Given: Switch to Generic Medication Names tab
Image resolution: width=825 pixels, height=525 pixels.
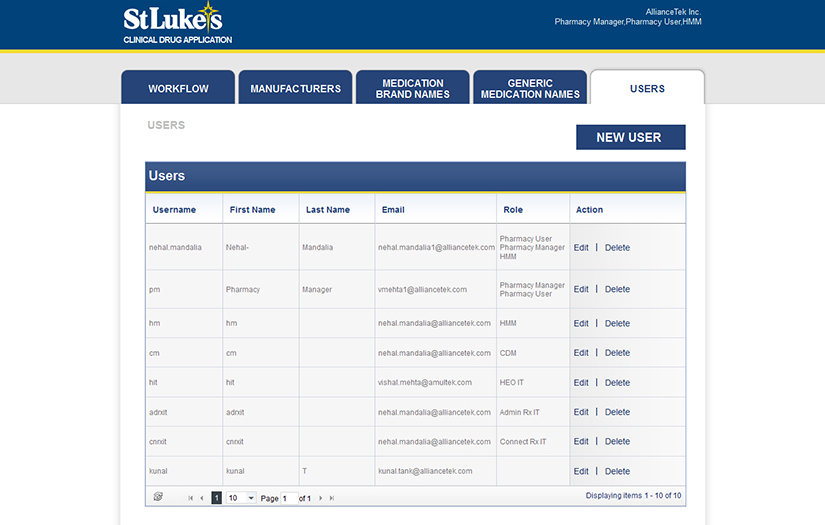Looking at the screenshot, I should 530,87.
